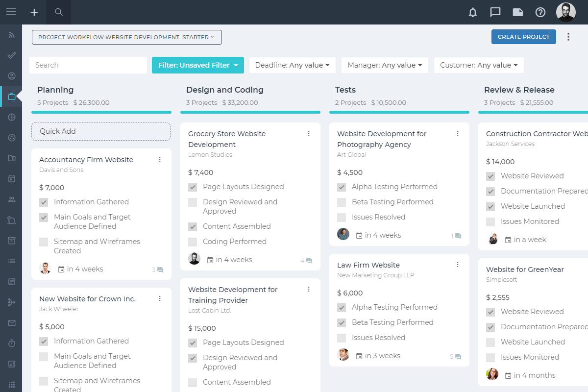Open the hamburger menu icon
This screenshot has width=588, height=392.
click(11, 12)
